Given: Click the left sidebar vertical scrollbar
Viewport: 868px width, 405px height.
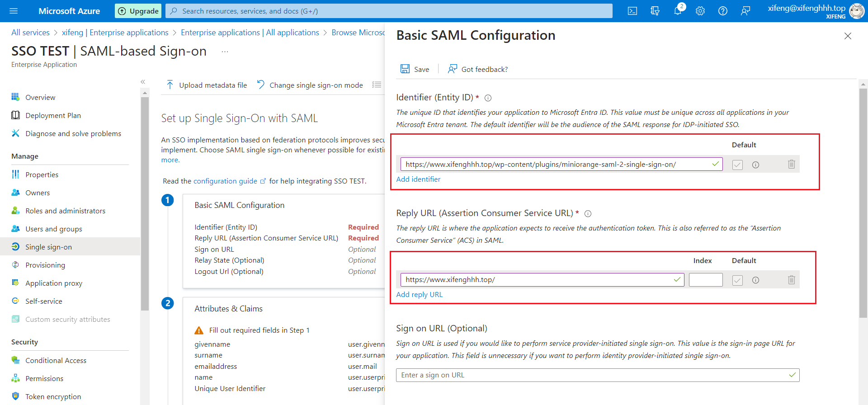Looking at the screenshot, I should [145, 203].
